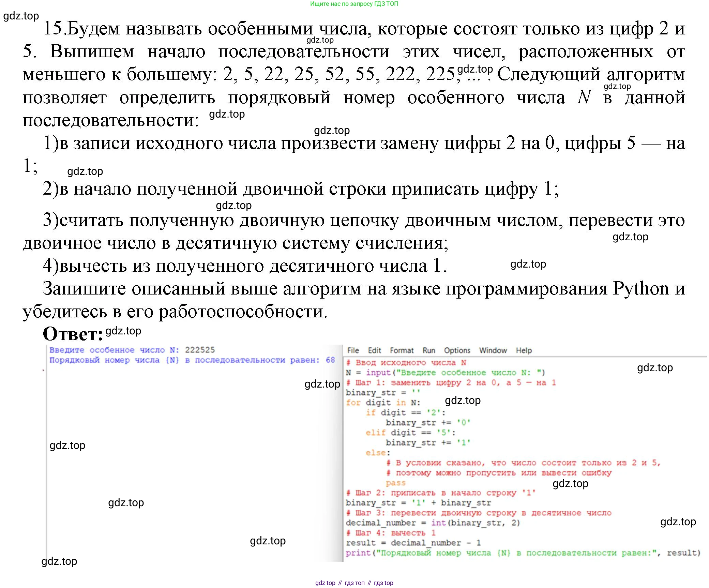The image size is (709, 588).
Task: Click the '# Ввод исходного числа N' comment
Action: click(x=406, y=363)
